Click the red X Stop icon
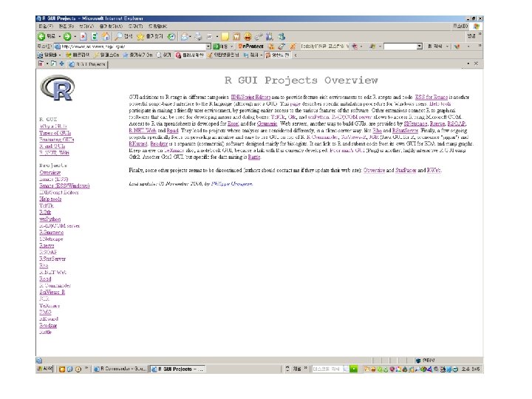The image size is (532, 399). 83,36
